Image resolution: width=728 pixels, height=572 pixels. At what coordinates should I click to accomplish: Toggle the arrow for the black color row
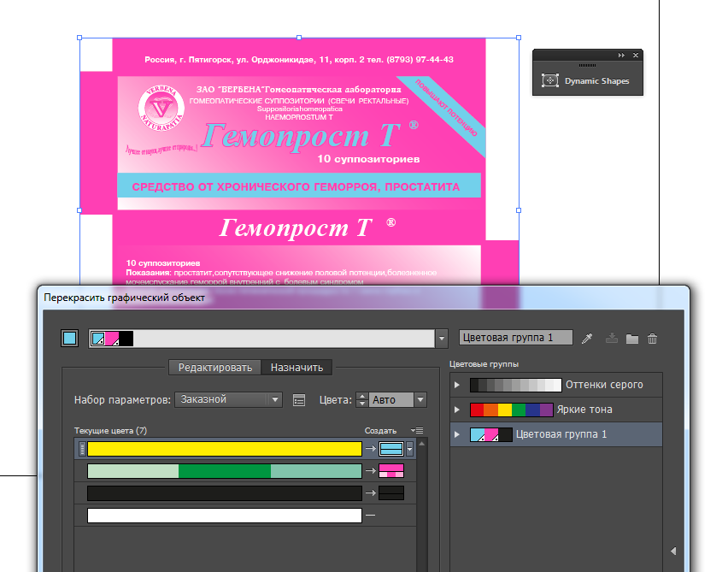(x=370, y=492)
